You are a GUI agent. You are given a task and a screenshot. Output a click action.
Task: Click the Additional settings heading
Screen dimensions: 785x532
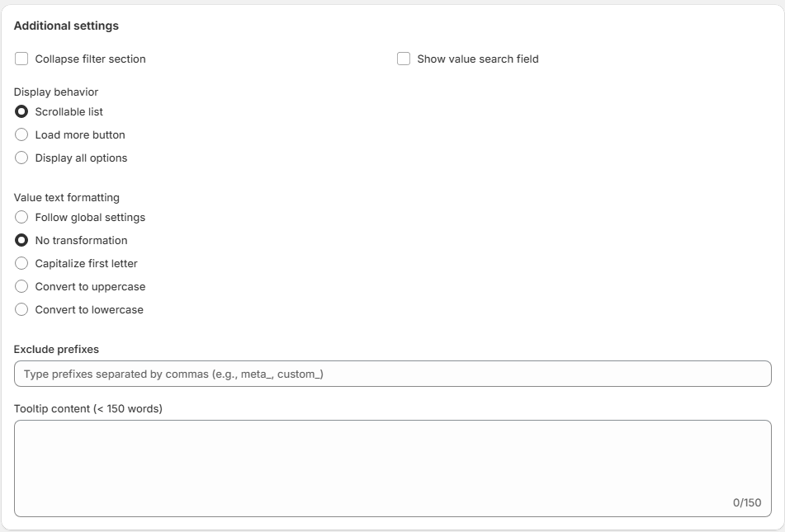[x=66, y=26]
